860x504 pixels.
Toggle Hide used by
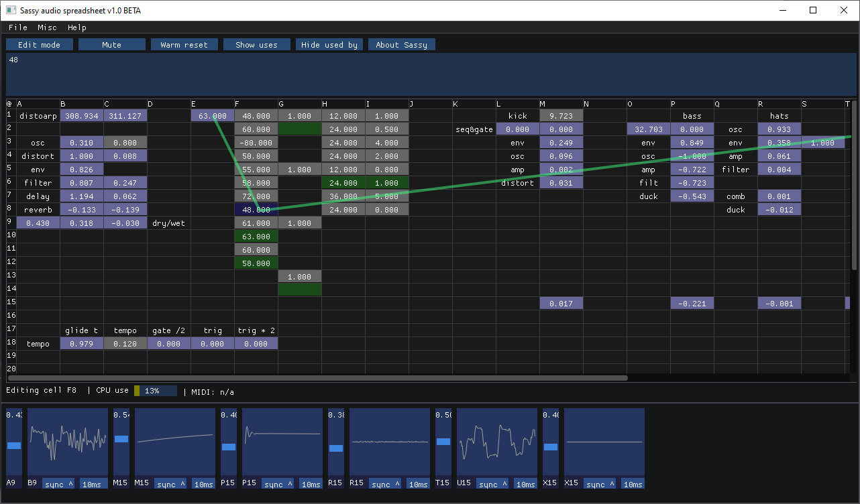click(x=329, y=44)
